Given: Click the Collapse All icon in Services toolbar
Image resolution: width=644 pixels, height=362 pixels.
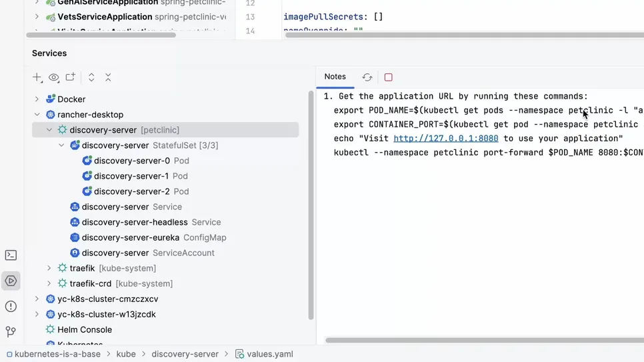Looking at the screenshot, I should pos(108,77).
